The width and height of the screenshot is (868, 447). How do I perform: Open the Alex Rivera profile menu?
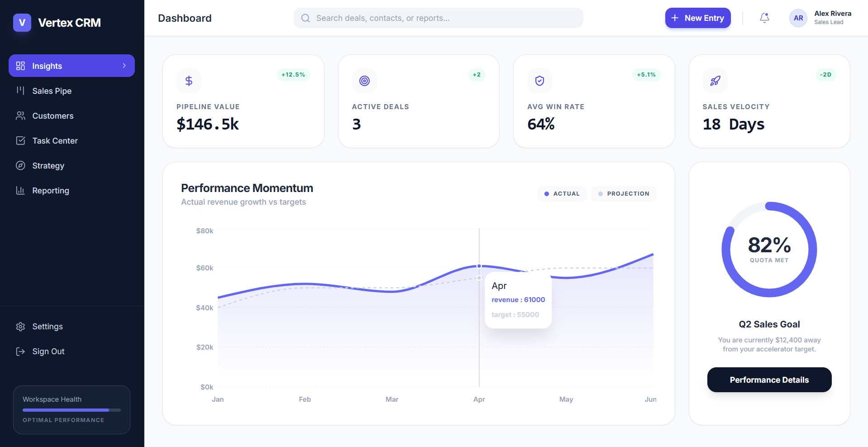(832, 18)
